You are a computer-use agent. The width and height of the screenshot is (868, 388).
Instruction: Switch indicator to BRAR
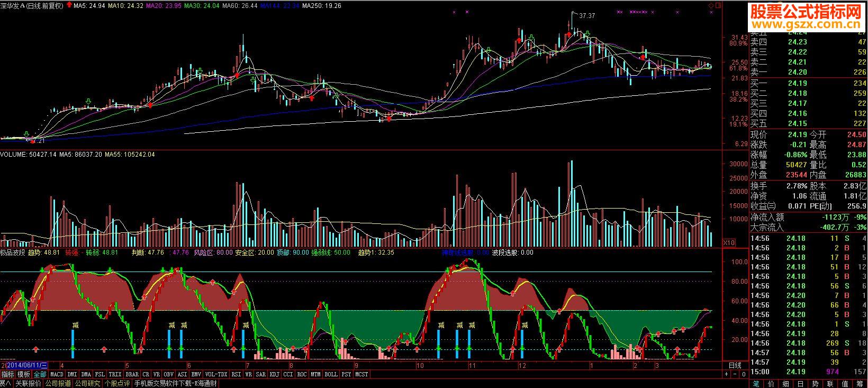(132, 374)
